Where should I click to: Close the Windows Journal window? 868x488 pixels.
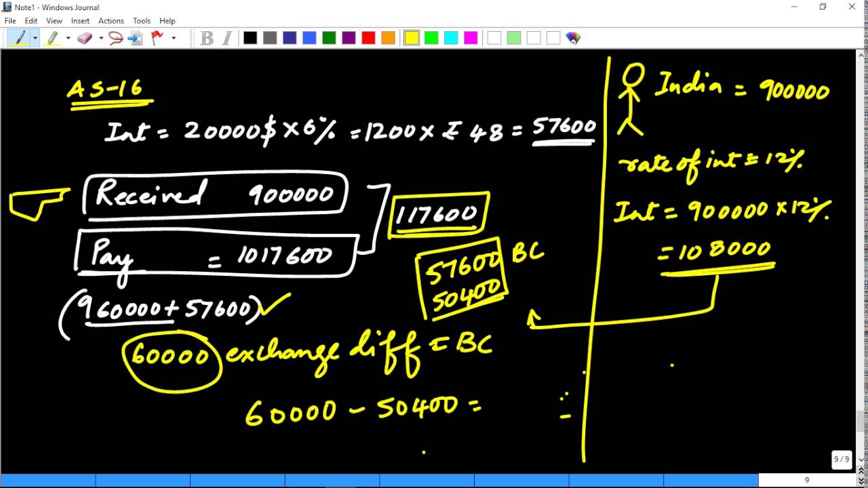coord(852,7)
